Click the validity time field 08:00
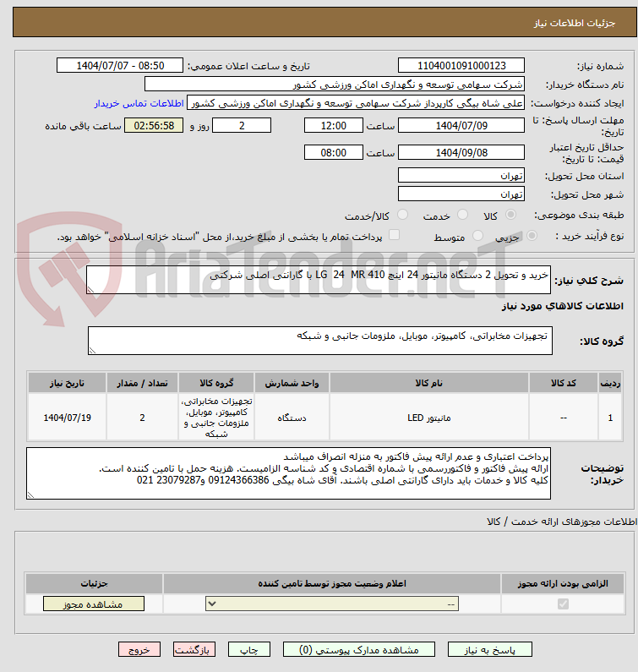The height and width of the screenshot is (672, 638). click(333, 152)
